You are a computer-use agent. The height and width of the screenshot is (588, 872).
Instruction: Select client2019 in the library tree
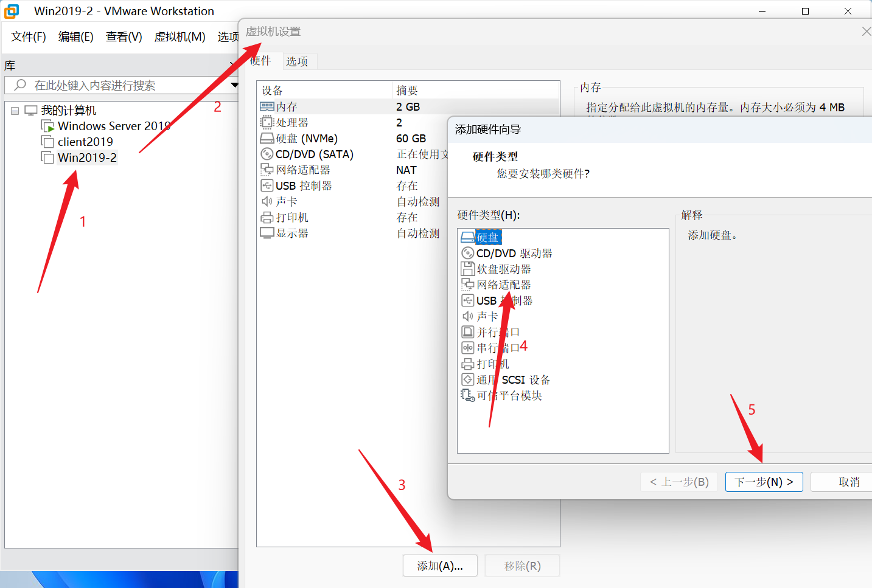85,142
